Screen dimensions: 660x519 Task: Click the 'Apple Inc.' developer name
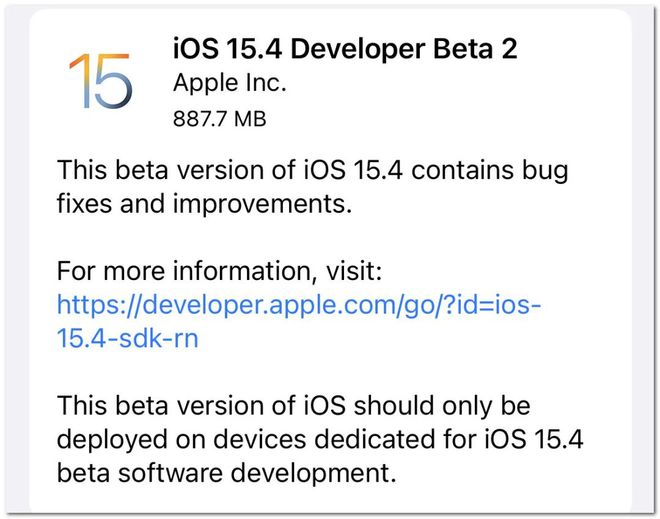[x=229, y=83]
